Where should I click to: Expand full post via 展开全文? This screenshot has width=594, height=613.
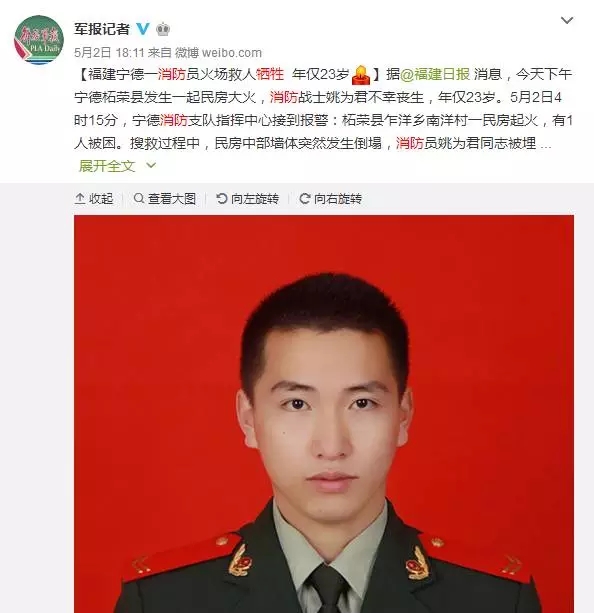pyautogui.click(x=107, y=166)
